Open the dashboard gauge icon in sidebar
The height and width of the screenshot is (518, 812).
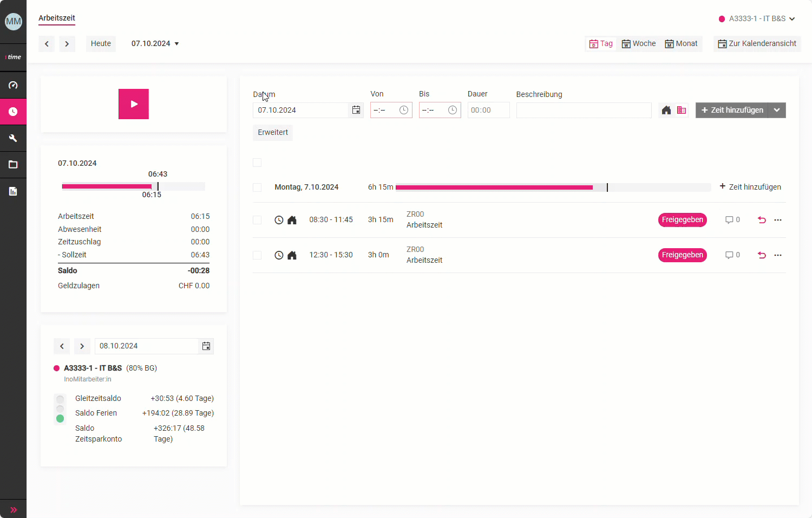click(13, 85)
